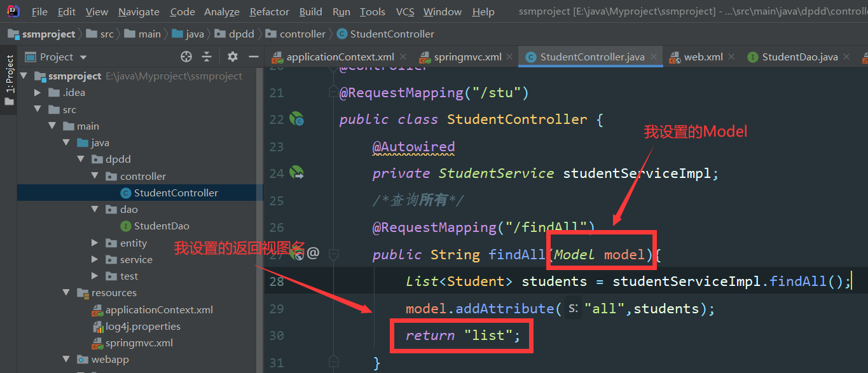Collapse the controller package arrow
Image resolution: width=868 pixels, height=373 pixels.
(x=94, y=176)
